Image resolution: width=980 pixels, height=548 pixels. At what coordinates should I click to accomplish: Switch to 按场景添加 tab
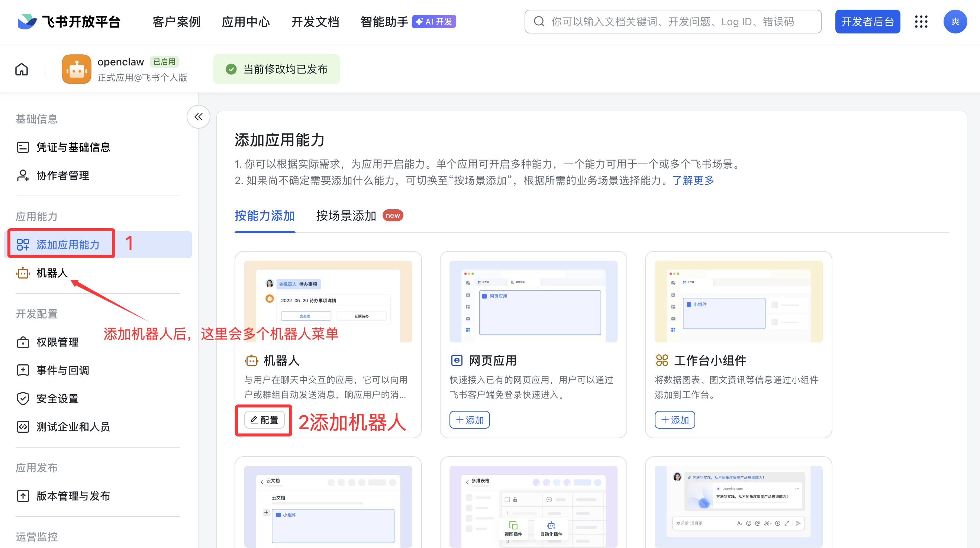346,215
